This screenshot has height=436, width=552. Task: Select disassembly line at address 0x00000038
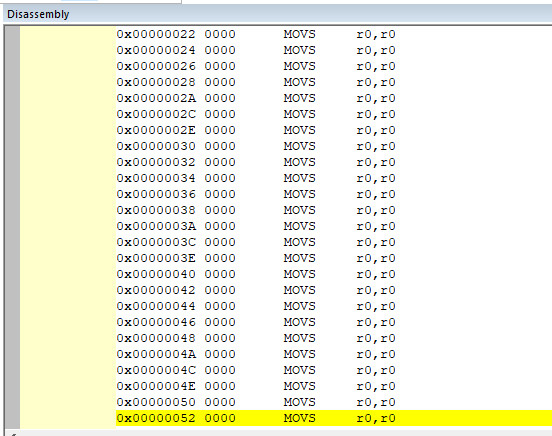334,210
